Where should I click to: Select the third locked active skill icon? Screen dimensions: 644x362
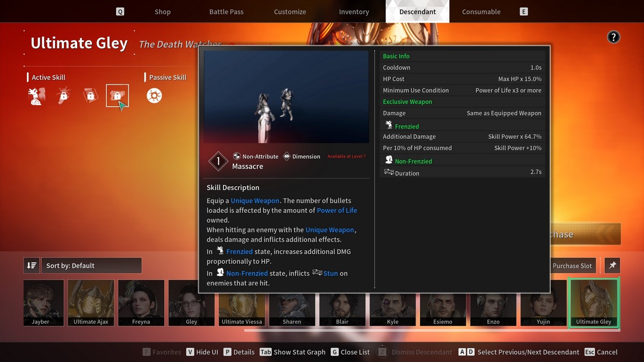point(90,96)
